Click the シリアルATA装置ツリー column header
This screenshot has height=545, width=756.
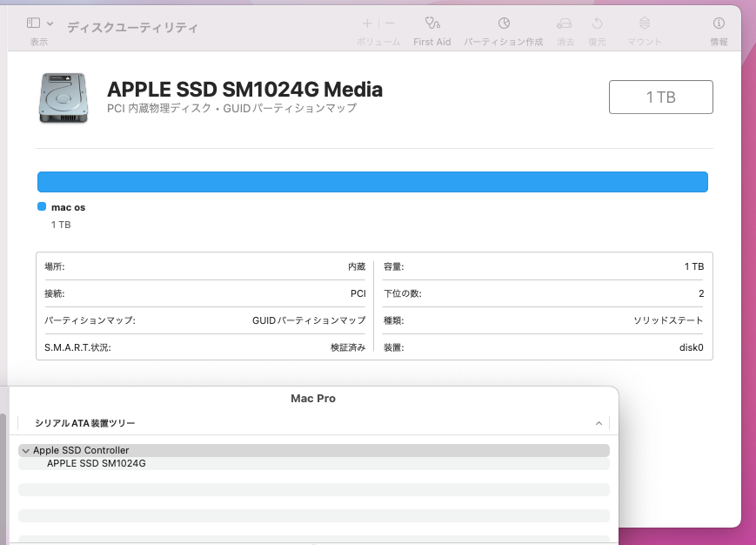313,423
